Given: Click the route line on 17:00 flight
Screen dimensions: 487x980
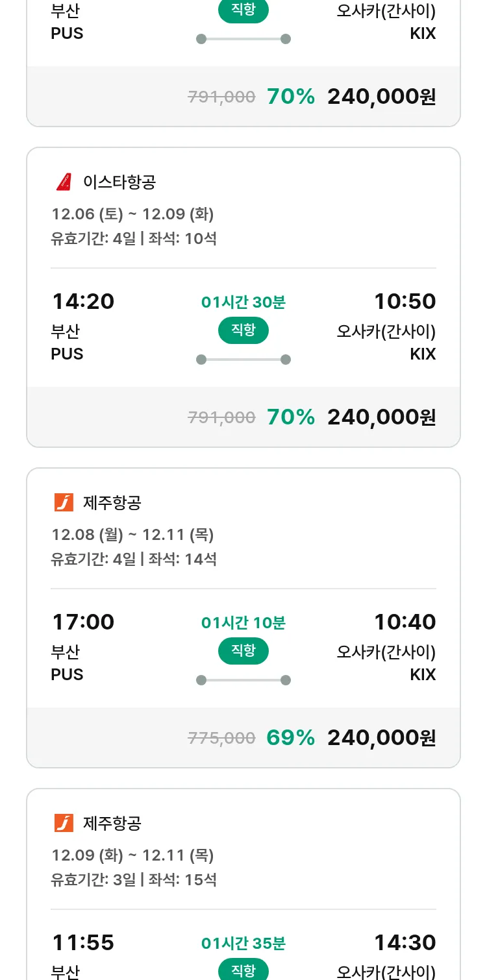Looking at the screenshot, I should point(243,680).
